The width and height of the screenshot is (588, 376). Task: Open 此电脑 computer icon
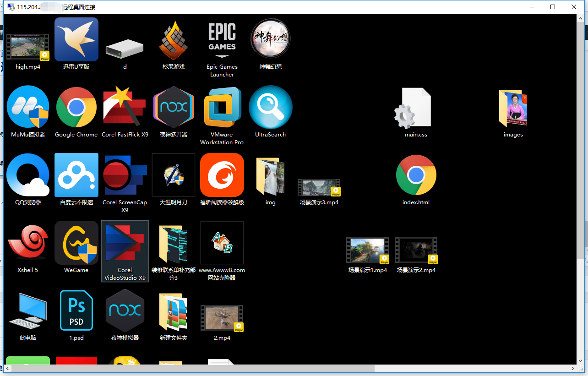[x=28, y=311]
